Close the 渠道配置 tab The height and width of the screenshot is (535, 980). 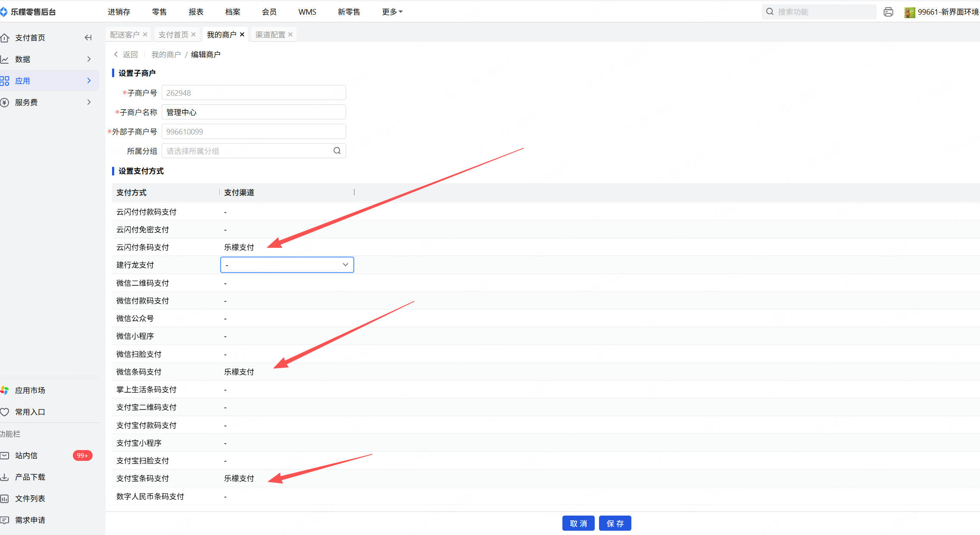click(290, 34)
